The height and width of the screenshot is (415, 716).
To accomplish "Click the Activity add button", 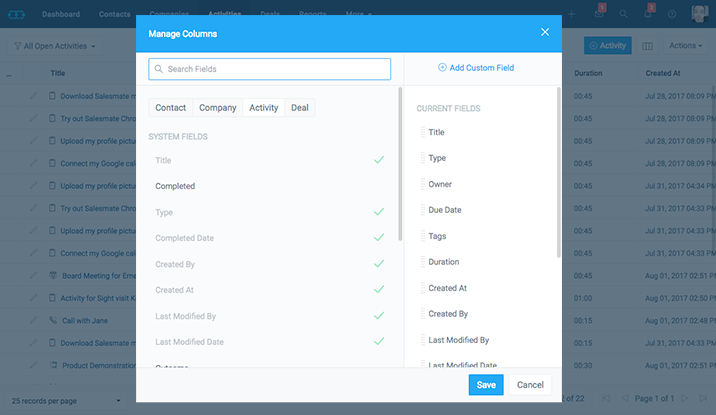I will pos(608,46).
